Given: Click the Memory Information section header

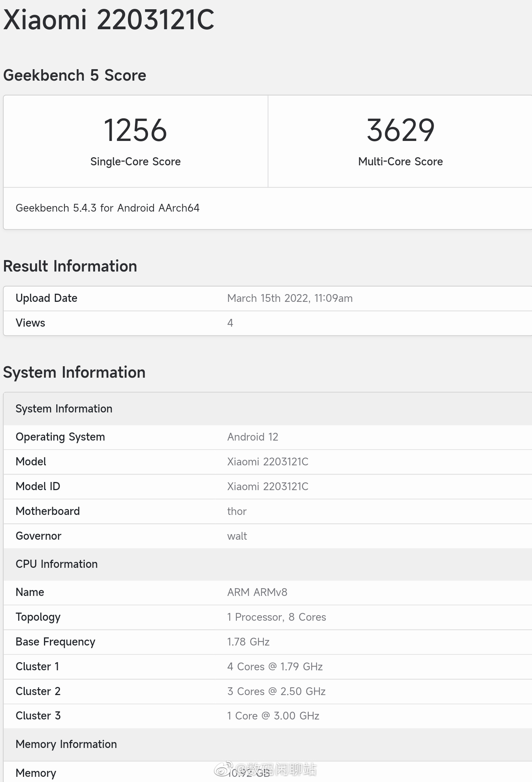Looking at the screenshot, I should tap(66, 744).
